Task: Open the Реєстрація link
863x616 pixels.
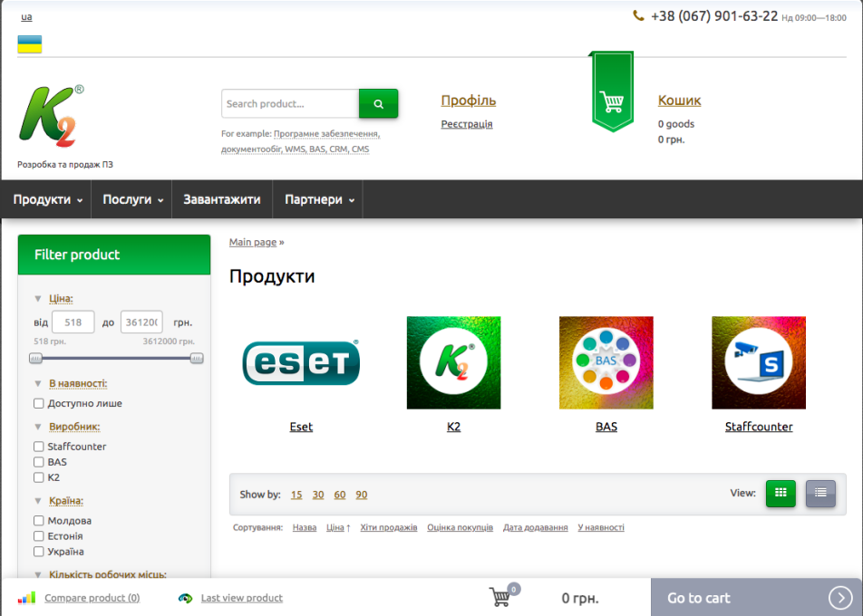Action: (467, 124)
